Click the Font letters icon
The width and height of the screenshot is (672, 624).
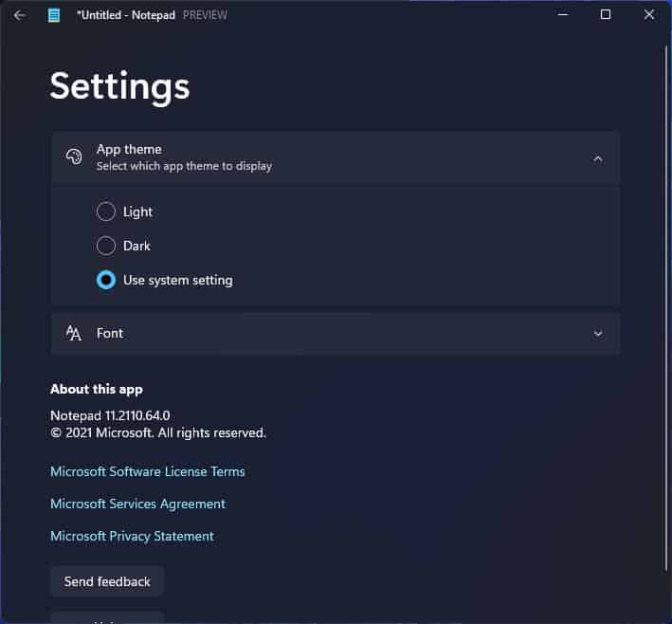[x=74, y=333]
